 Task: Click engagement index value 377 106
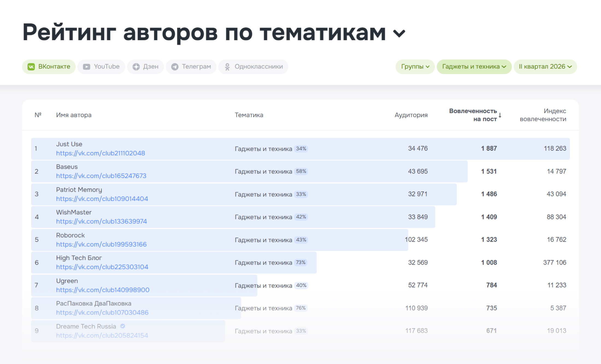point(555,263)
